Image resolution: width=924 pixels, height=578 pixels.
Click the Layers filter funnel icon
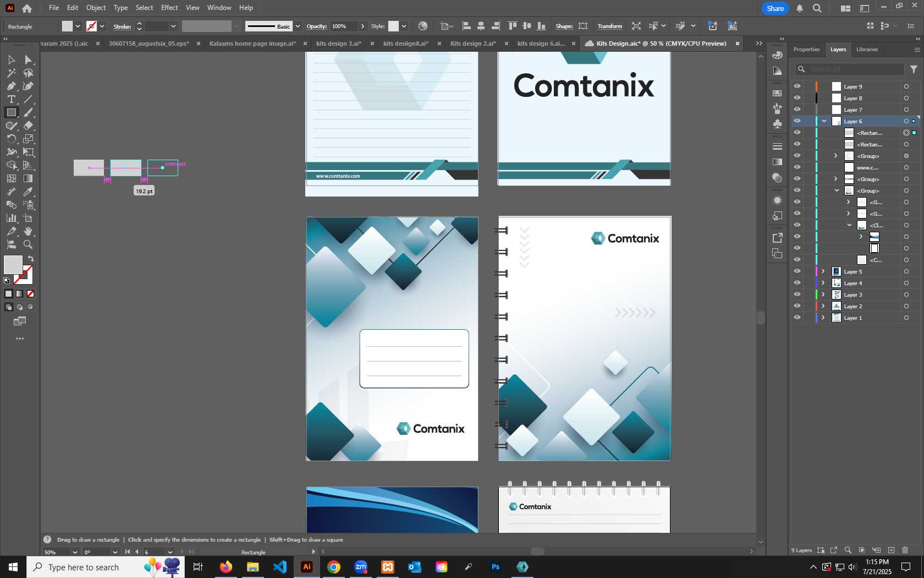coord(914,69)
